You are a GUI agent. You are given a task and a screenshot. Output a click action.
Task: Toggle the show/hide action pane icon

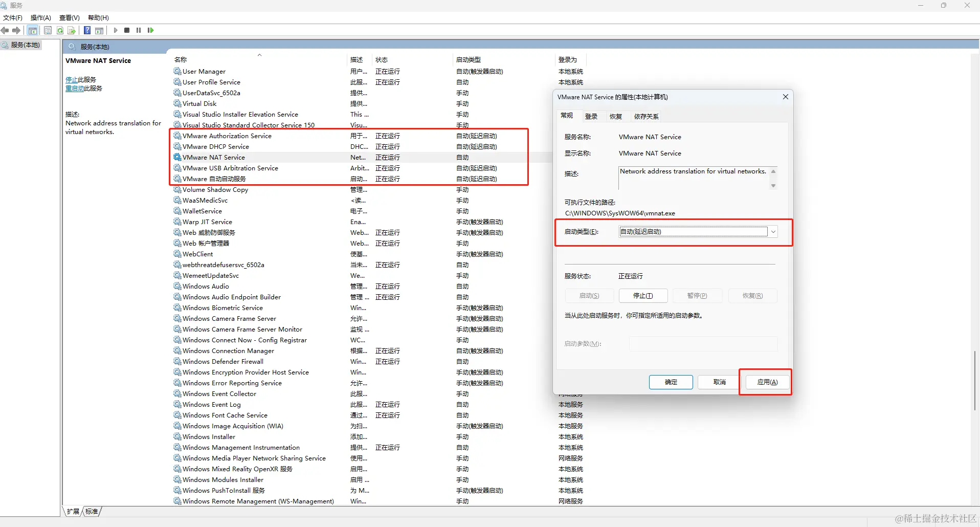[x=99, y=30]
